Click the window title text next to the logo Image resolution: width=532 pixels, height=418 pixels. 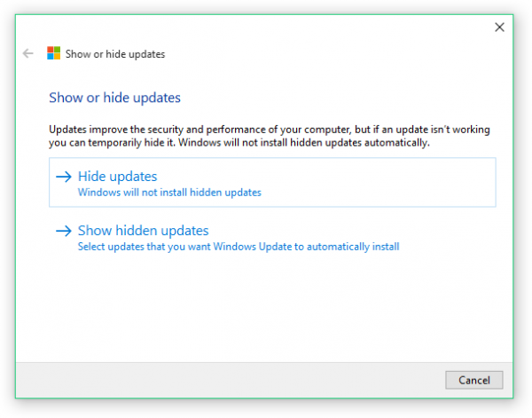(x=115, y=54)
